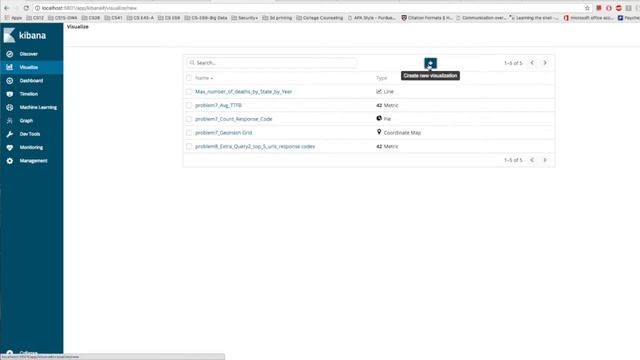640x360 pixels.
Task: Click the Visualize breadcrumb title
Action: point(78,27)
